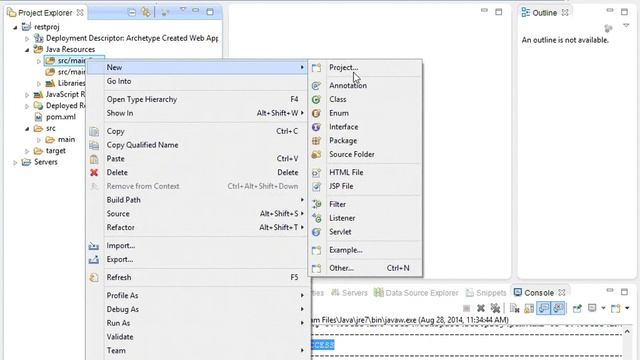Click the Copy icon in context menu
Screen dimensions: 640x360
pos(94,131)
